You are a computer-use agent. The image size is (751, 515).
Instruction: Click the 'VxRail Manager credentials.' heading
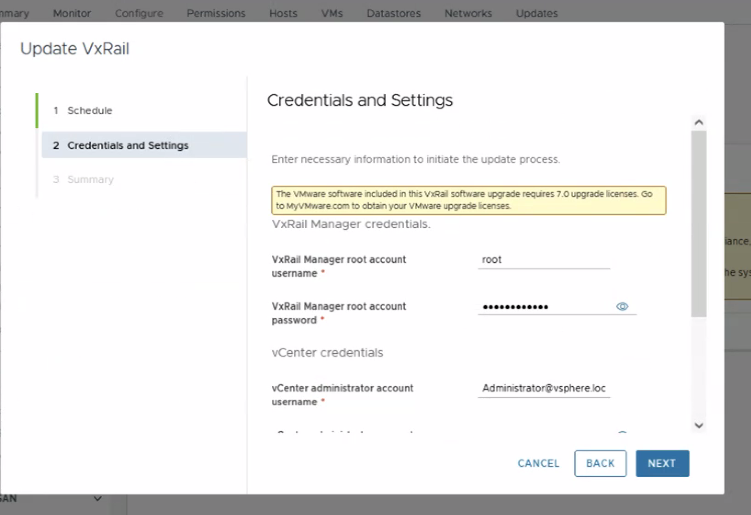point(351,224)
